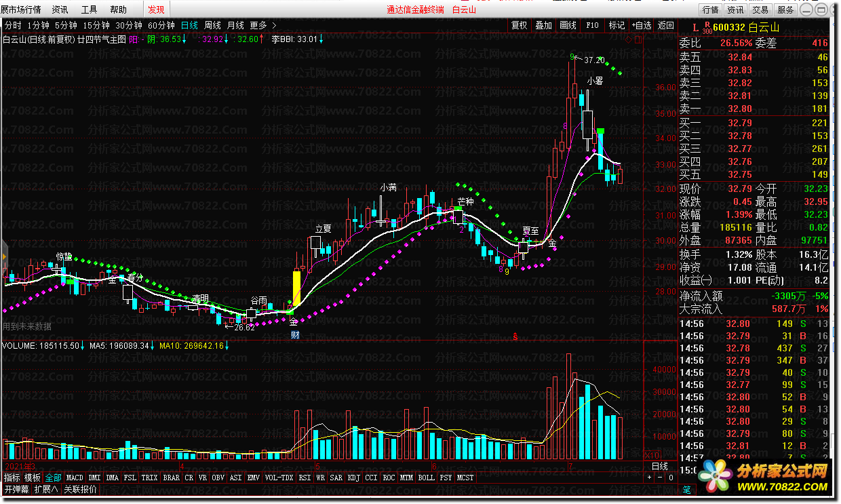This screenshot has height=504, width=841.
Task: Apply the PSY indicator
Action: (446, 478)
